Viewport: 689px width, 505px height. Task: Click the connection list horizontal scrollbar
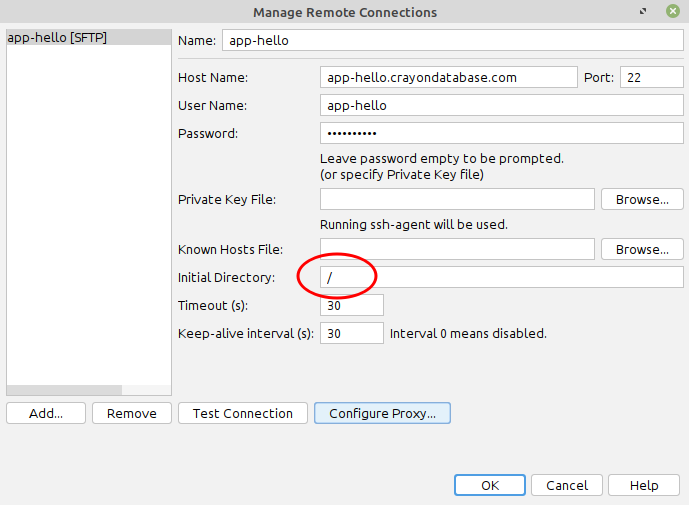89,390
